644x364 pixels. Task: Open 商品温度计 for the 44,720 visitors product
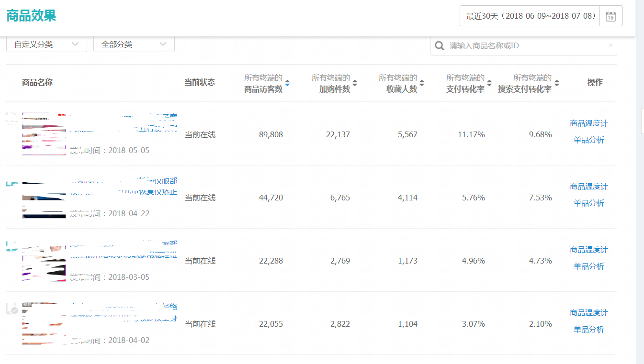point(588,187)
